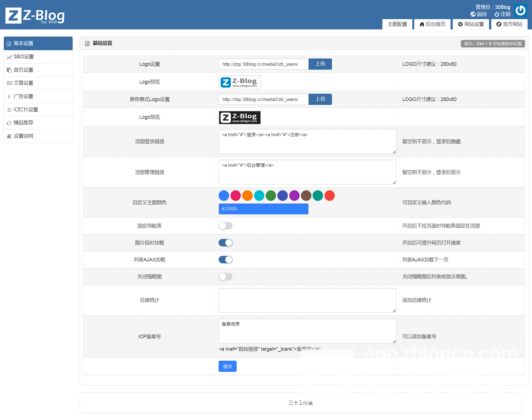
Task: Click the 注销 logout link
Action: (502, 14)
